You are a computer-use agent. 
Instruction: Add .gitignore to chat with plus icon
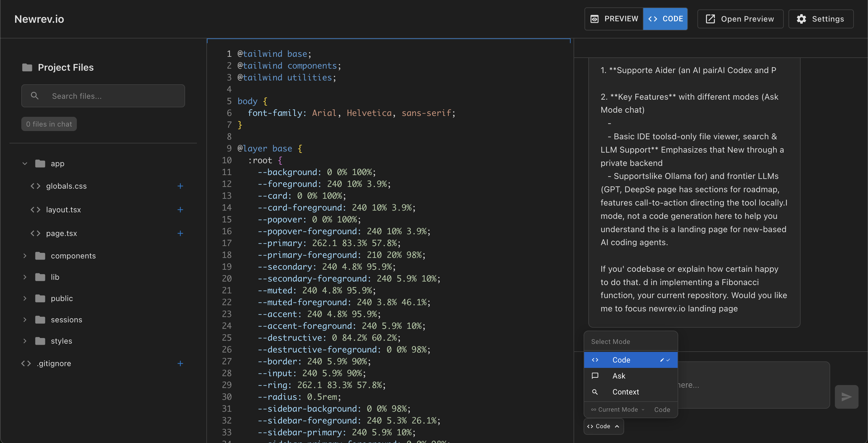coord(180,363)
